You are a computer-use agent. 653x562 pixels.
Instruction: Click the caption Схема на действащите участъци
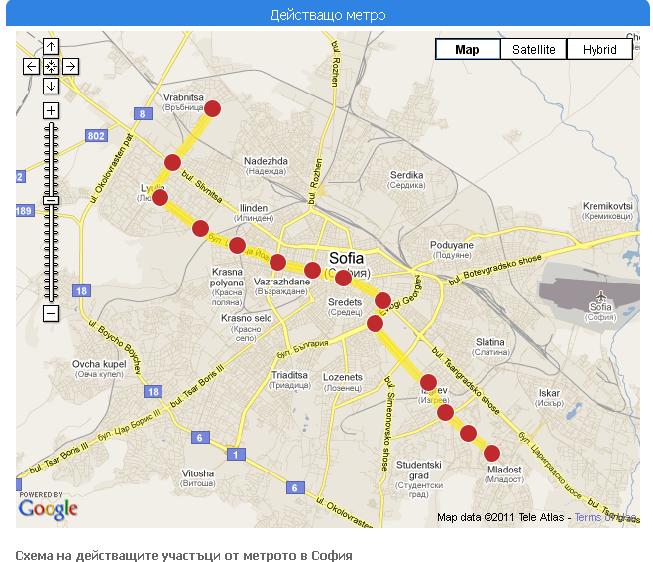[x=184, y=555]
